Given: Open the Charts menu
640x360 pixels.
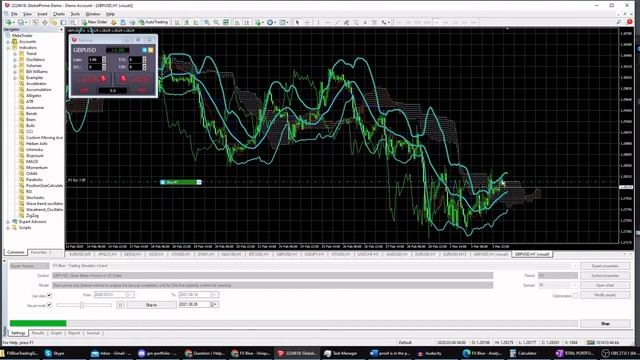Looking at the screenshot, I should [59, 14].
